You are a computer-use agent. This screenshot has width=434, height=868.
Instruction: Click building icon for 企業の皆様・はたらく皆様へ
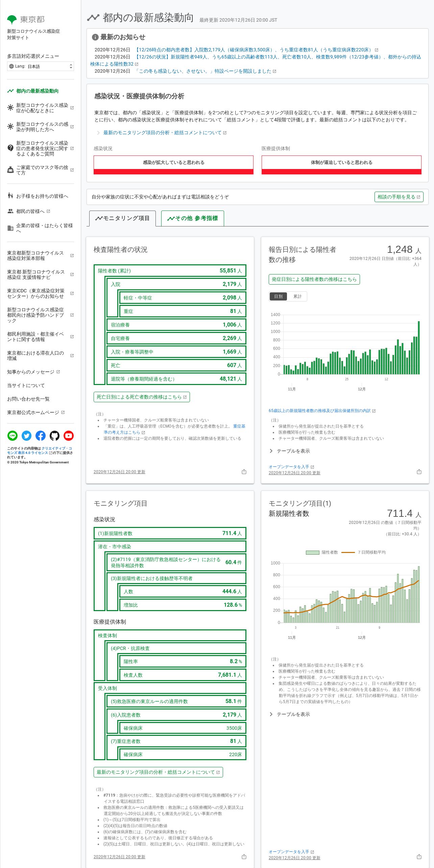pos(10,228)
